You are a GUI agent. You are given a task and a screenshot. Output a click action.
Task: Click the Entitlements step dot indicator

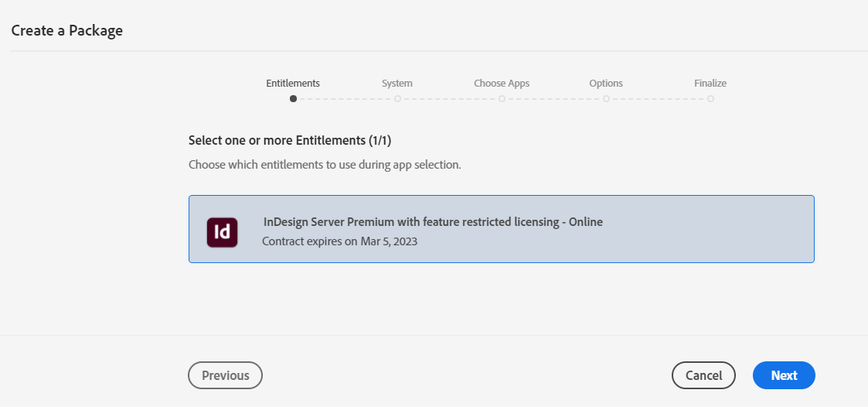coord(293,99)
